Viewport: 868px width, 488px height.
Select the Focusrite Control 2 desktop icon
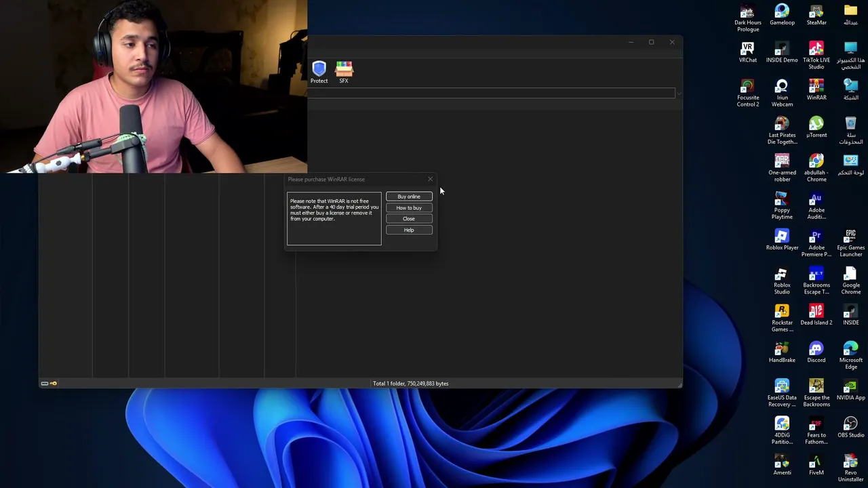pyautogui.click(x=748, y=94)
